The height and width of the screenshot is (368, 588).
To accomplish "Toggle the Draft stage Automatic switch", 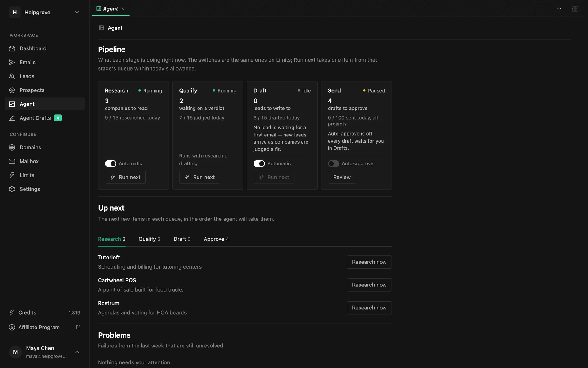I will click(259, 163).
